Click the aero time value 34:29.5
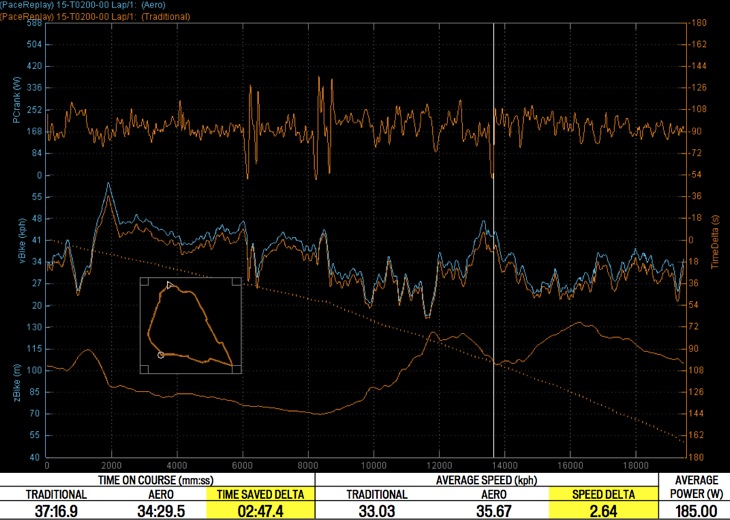 (x=161, y=511)
